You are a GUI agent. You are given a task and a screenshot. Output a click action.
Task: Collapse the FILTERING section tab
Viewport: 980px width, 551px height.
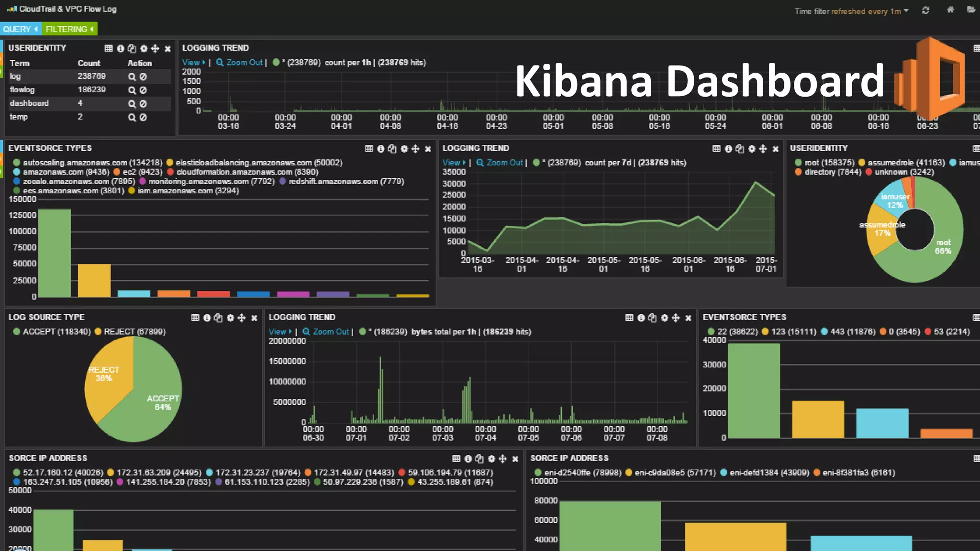pos(69,29)
